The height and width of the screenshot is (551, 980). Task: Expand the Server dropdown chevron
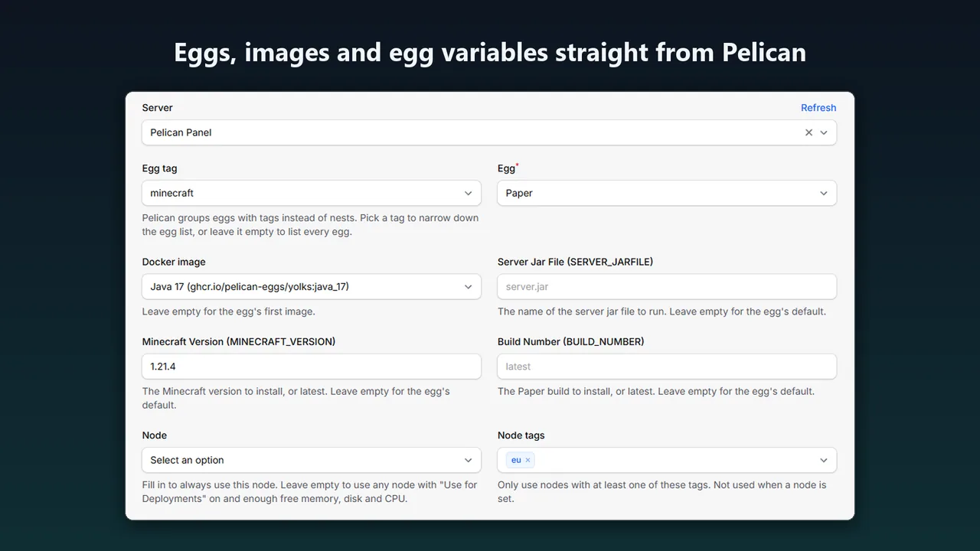824,132
